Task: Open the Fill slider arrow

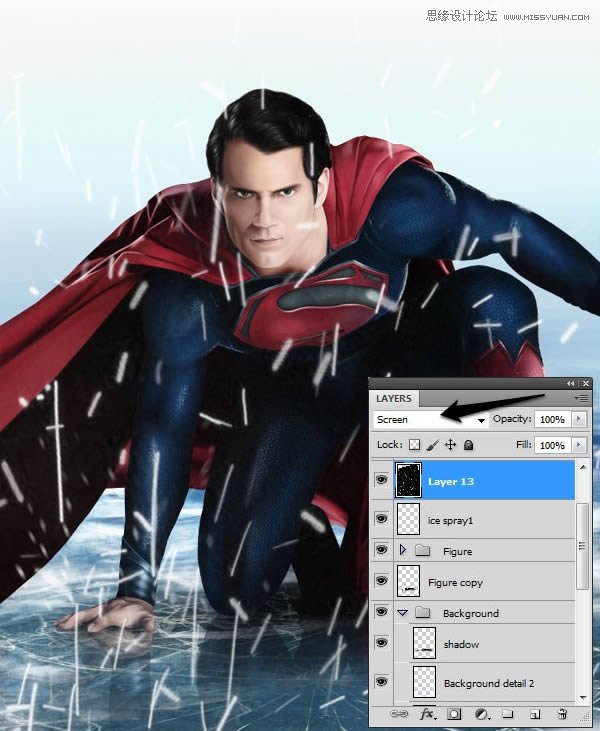Action: (579, 445)
